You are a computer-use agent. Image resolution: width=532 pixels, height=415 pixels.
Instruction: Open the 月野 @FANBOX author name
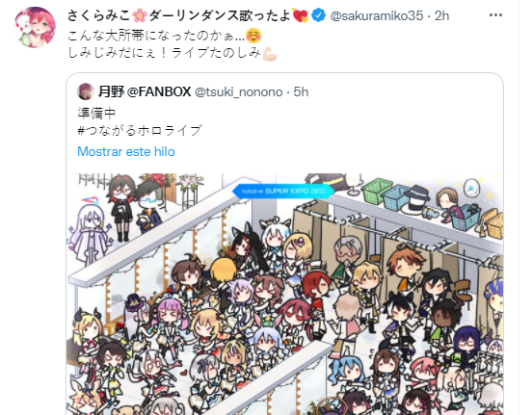pos(145,91)
